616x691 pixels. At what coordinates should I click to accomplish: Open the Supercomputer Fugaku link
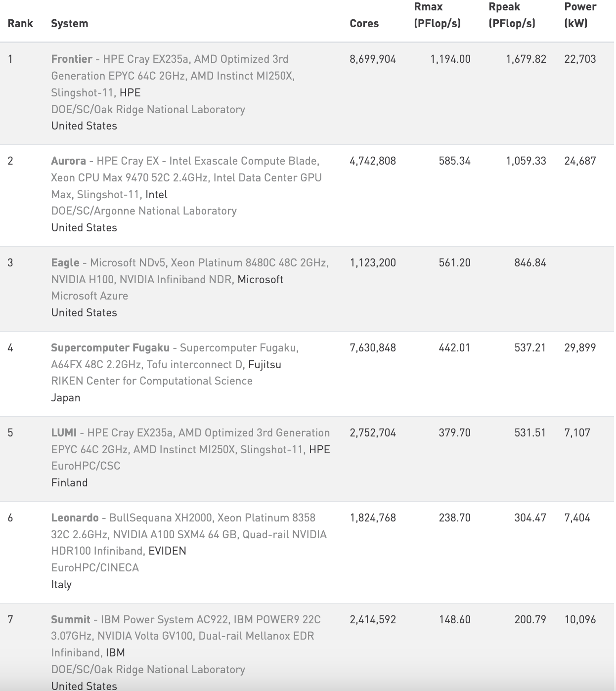[110, 347]
